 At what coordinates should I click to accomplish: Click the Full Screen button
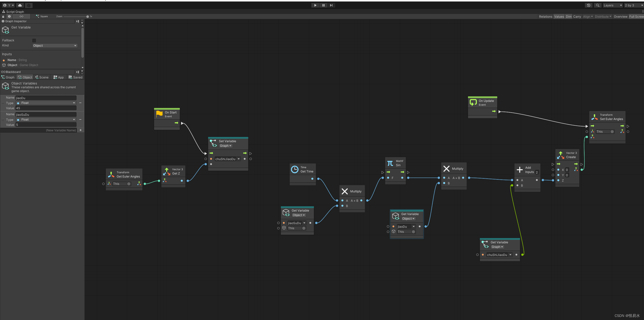coord(636,17)
